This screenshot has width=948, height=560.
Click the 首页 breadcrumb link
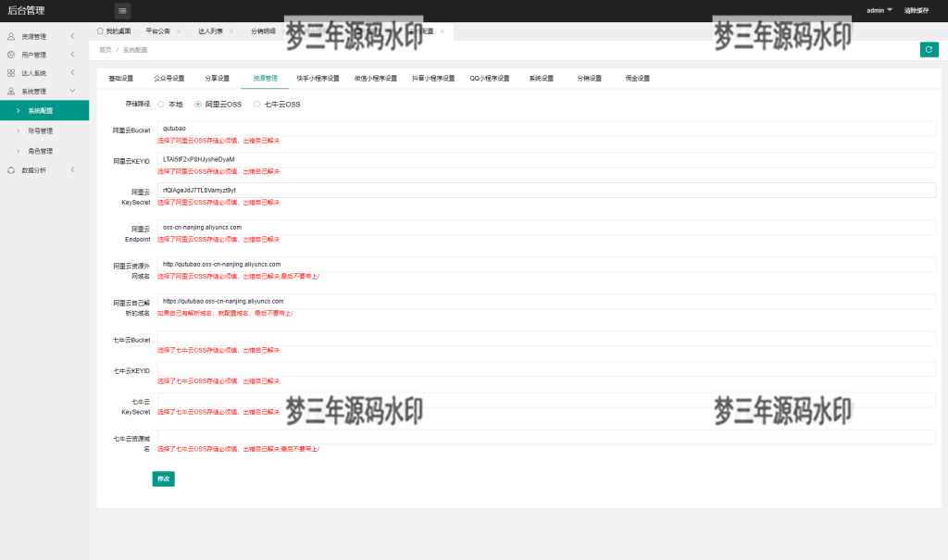pyautogui.click(x=106, y=50)
